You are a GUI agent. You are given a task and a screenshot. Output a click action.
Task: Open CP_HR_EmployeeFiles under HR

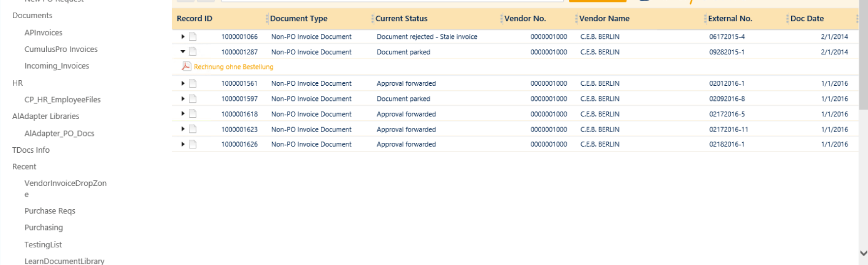tap(62, 99)
